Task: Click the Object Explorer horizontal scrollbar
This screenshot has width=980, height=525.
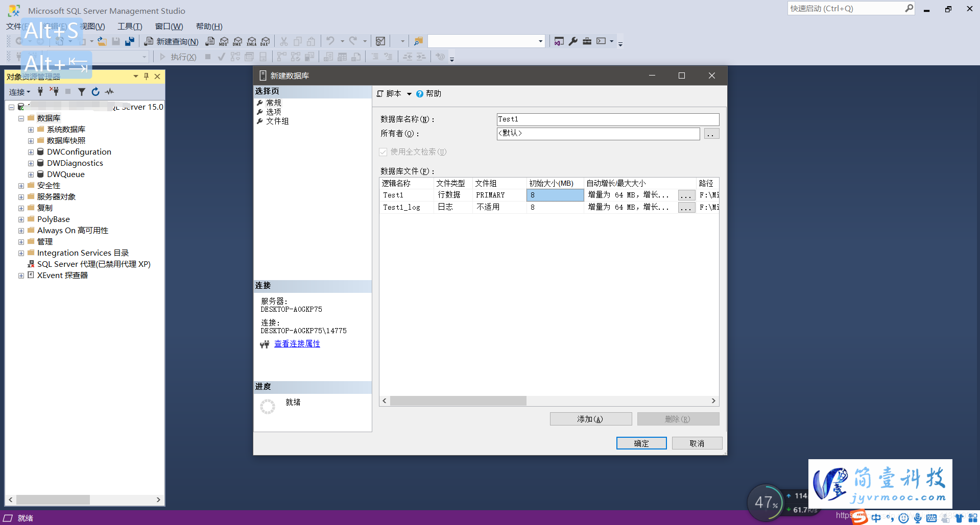Action: [x=53, y=500]
